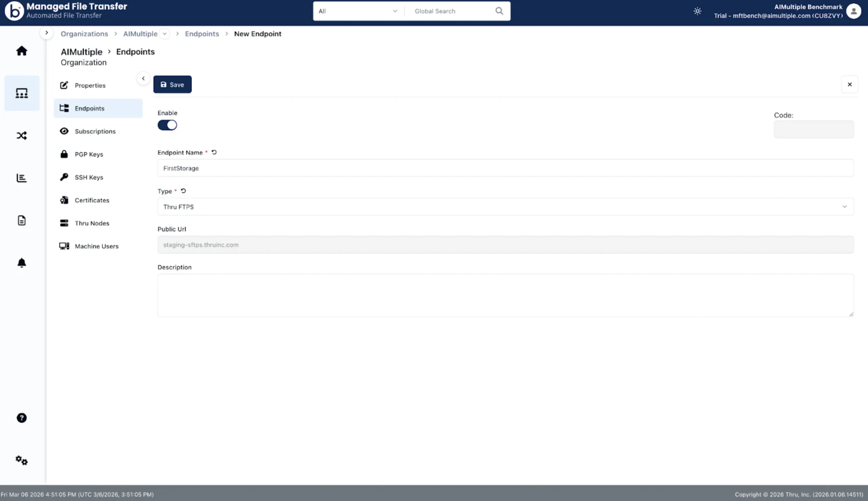Viewport: 868px width, 501px height.
Task: Click the Description text area
Action: (506, 295)
